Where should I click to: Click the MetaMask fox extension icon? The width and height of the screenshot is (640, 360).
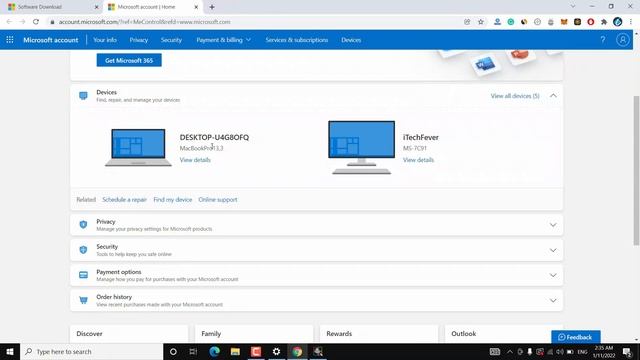(564, 22)
